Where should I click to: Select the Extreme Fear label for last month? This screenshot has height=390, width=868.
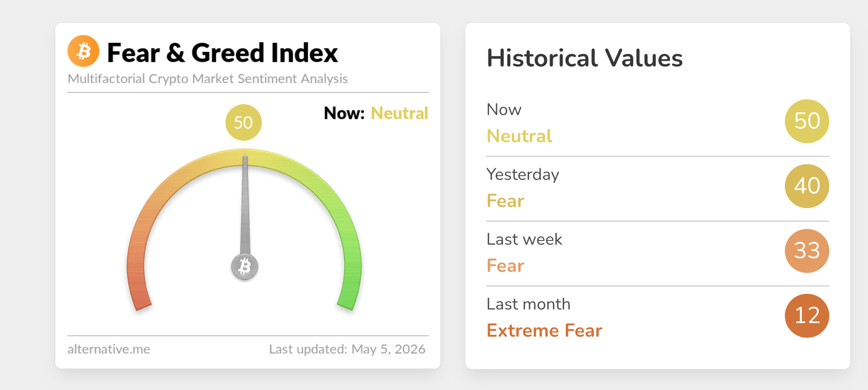pos(544,330)
